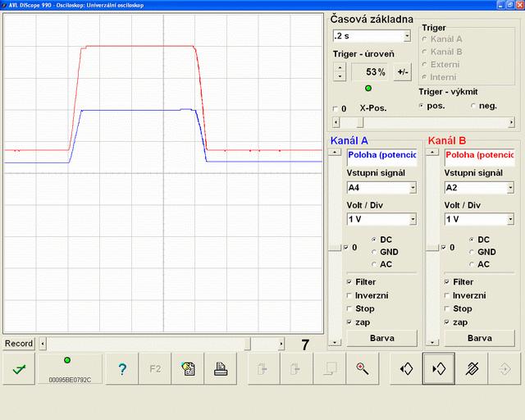Screen dimensions: 525x420
Task: Open Kanál B Vstupní signál dropdown
Action: coord(509,187)
